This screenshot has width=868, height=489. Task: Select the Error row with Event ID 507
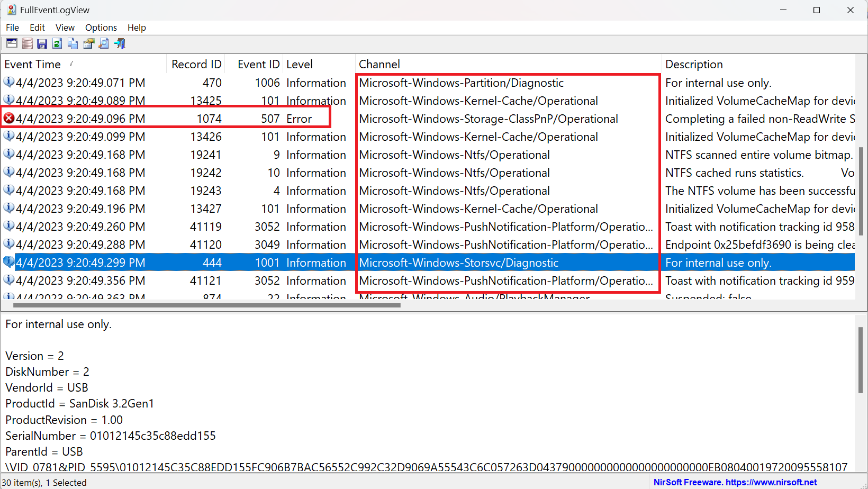tap(428, 119)
